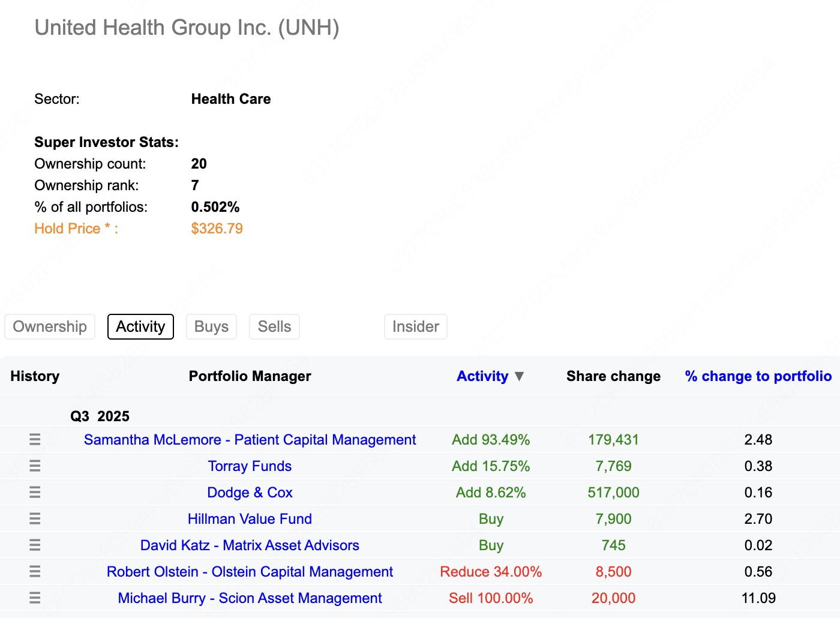Open the Buys tab
840x618 pixels.
pos(211,327)
